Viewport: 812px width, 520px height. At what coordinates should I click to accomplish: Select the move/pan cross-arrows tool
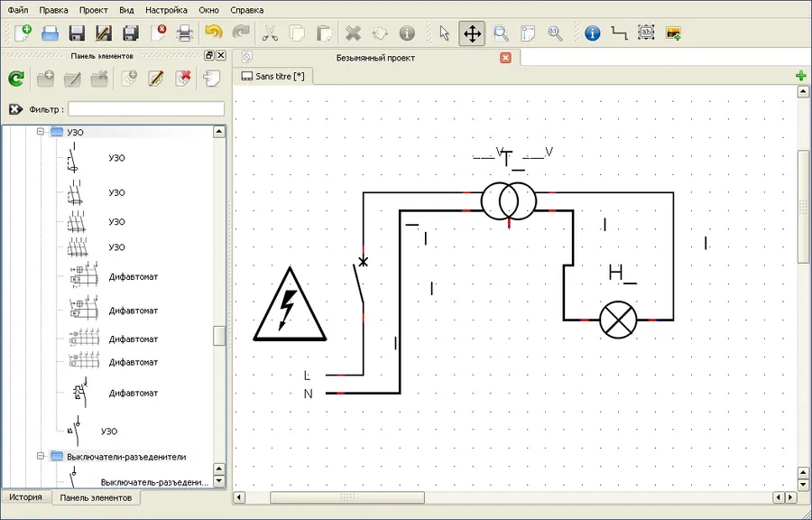tap(471, 33)
